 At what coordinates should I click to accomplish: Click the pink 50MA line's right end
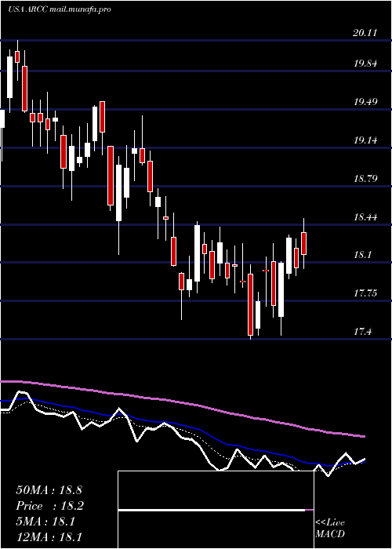(x=364, y=436)
